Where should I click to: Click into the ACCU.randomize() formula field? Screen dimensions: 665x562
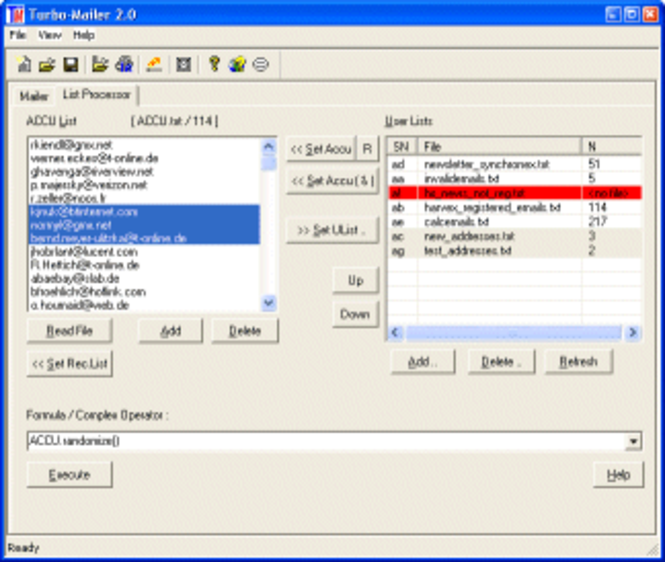tap(326, 441)
